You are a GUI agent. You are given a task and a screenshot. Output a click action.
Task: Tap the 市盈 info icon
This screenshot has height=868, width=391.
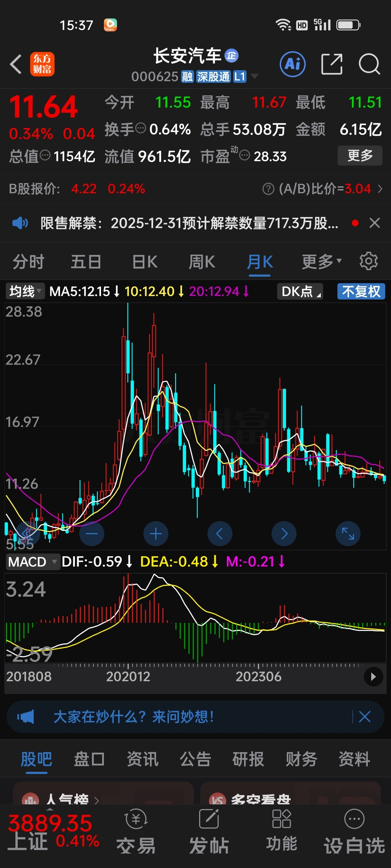[x=244, y=156]
